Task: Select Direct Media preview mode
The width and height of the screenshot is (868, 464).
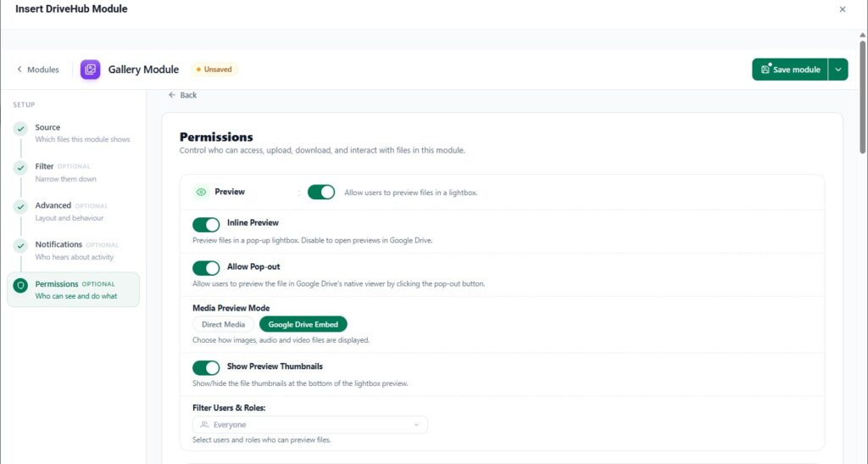Action: click(x=223, y=325)
